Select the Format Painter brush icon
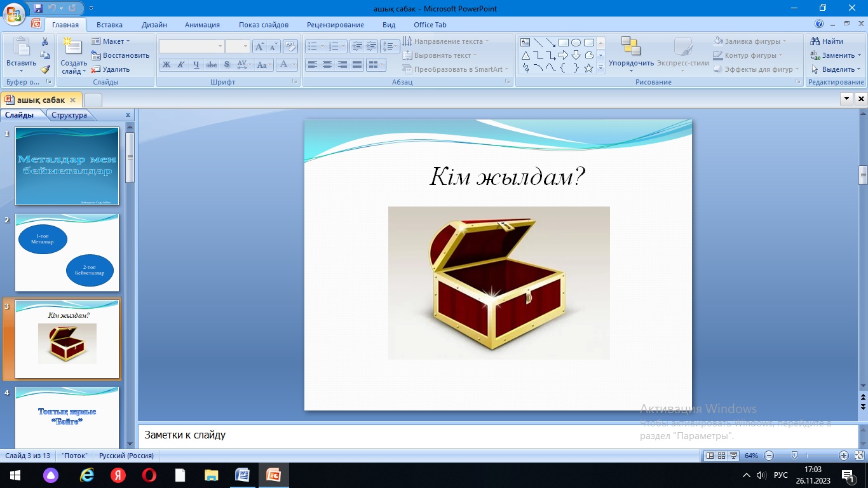Viewport: 868px width, 488px height. (45, 69)
